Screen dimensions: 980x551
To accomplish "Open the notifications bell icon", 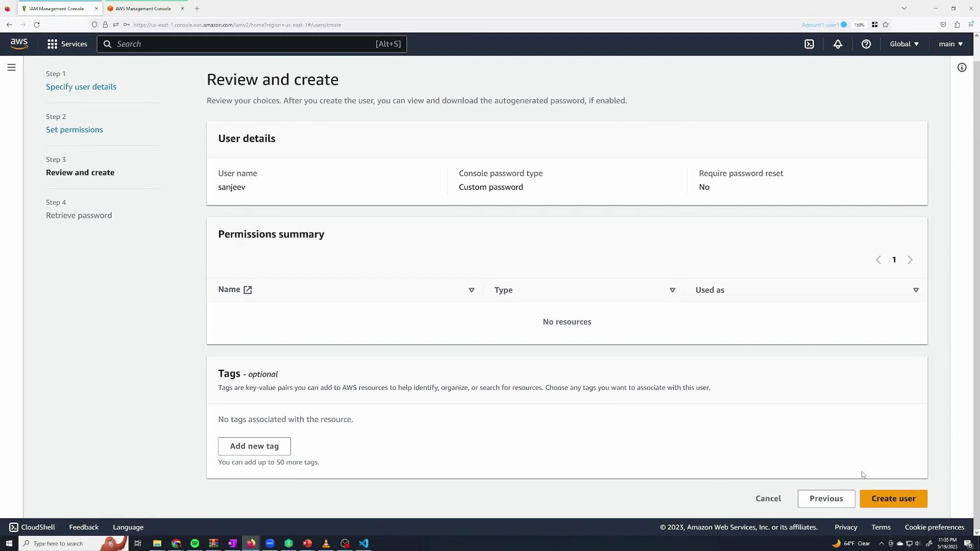I will tap(838, 44).
